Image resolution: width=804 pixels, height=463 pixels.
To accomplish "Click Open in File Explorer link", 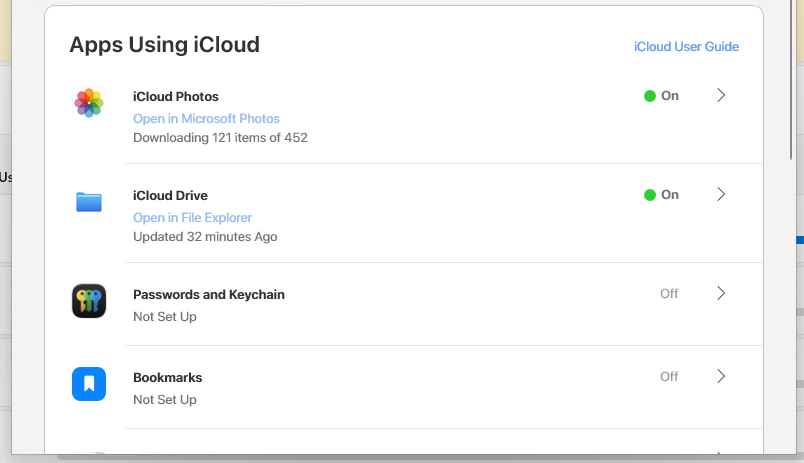I will tap(192, 218).
